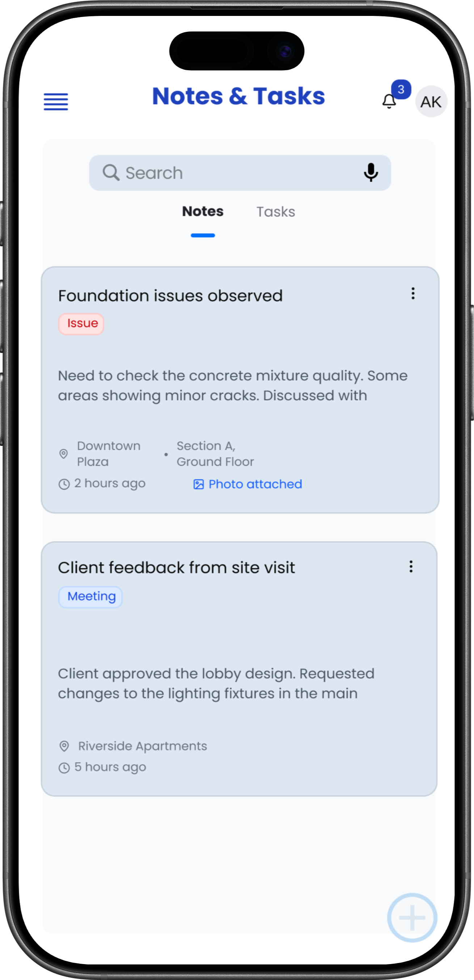474x980 pixels.
Task: Click location pin beside Riverside Apartments
Action: [x=64, y=746]
